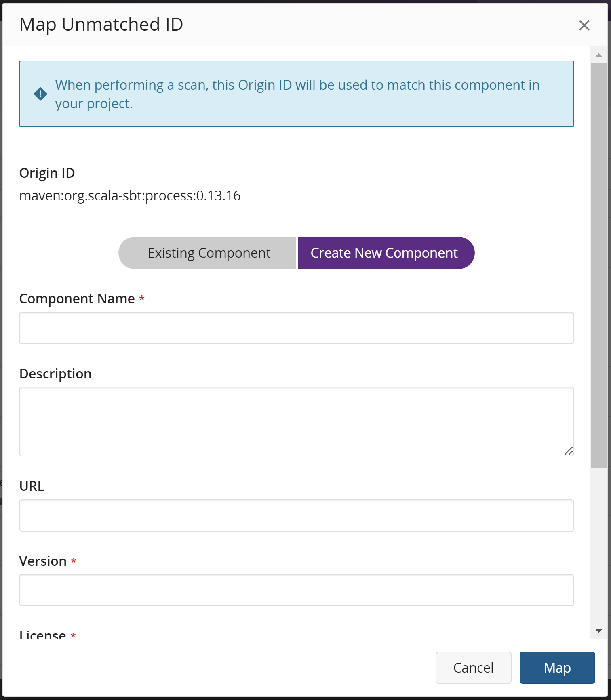The image size is (611, 700).
Task: Focus the Version input box
Action: (x=296, y=590)
